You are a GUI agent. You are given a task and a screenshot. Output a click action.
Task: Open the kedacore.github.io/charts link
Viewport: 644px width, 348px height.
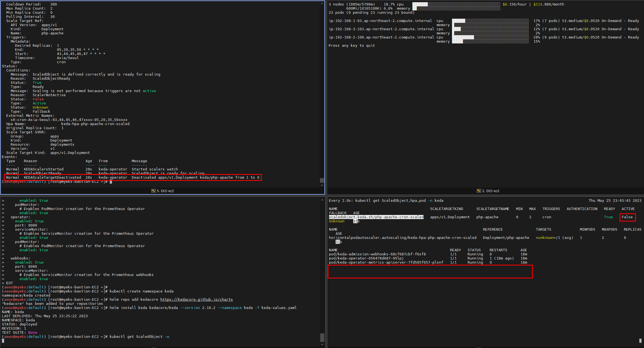196,299
